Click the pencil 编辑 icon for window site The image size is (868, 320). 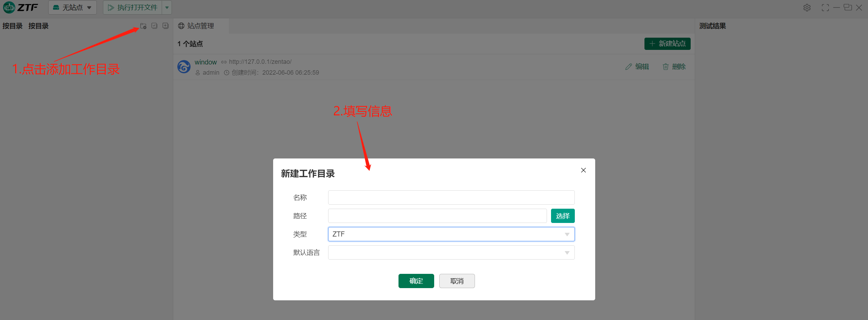pyautogui.click(x=628, y=67)
